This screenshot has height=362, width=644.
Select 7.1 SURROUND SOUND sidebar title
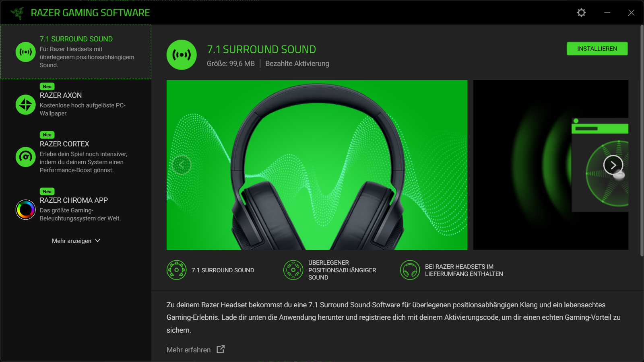[x=76, y=39]
